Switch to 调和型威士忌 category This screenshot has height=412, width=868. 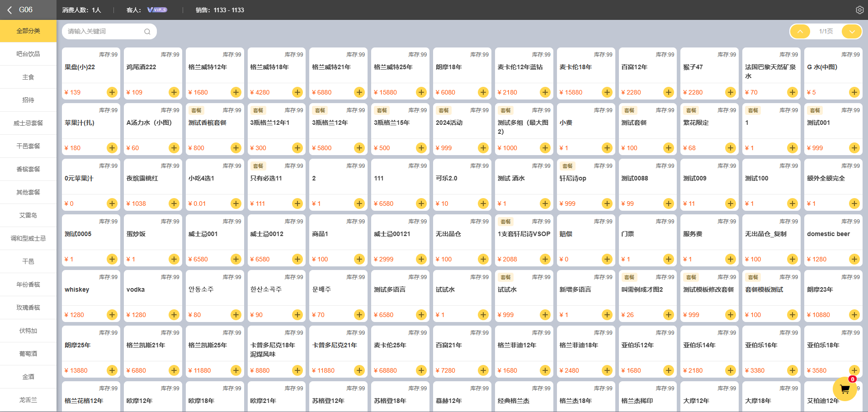click(x=28, y=238)
